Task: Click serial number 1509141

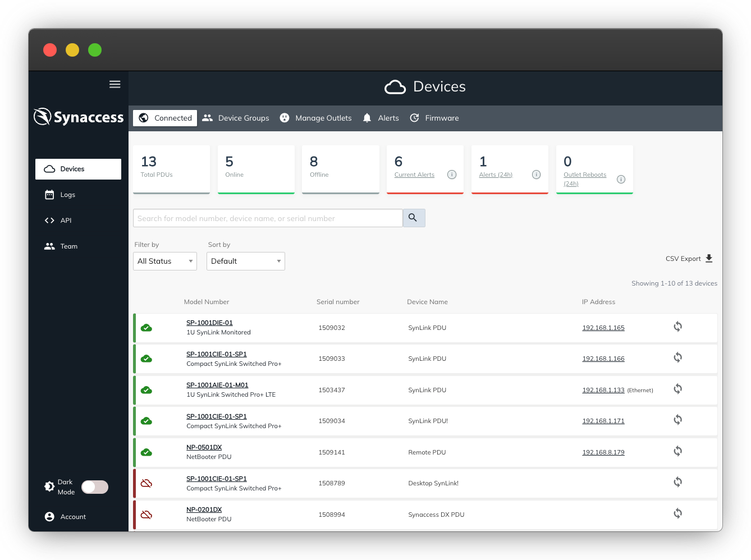Action: pos(332,452)
